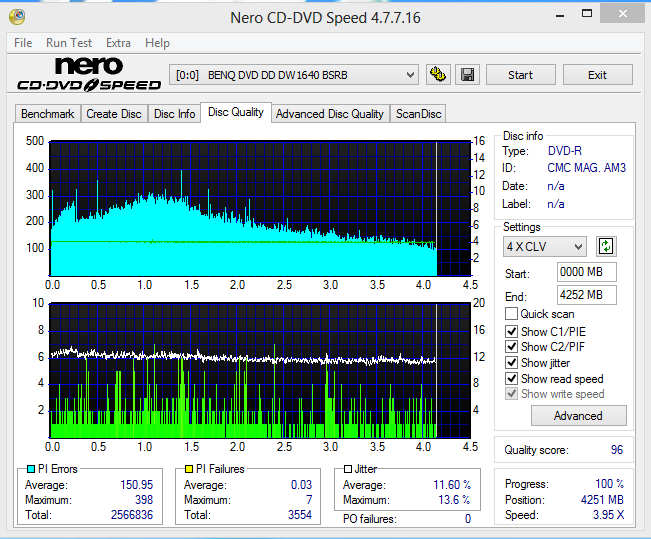Minimize the Nero CD-DVD Speed window

[560, 15]
